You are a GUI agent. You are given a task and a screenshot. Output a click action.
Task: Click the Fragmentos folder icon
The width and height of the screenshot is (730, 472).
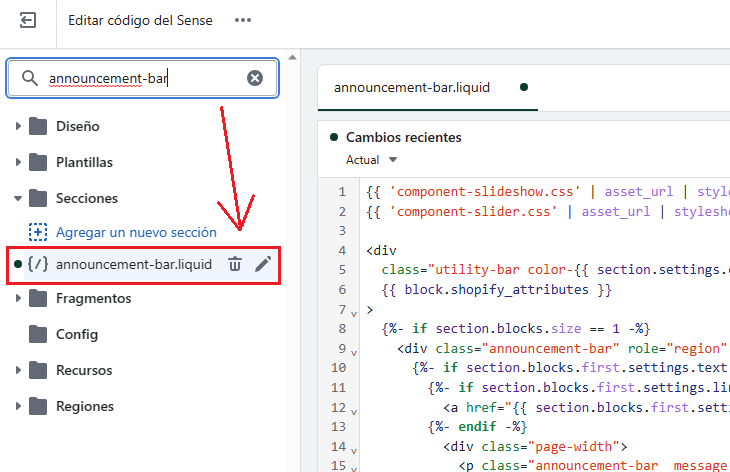coord(38,298)
